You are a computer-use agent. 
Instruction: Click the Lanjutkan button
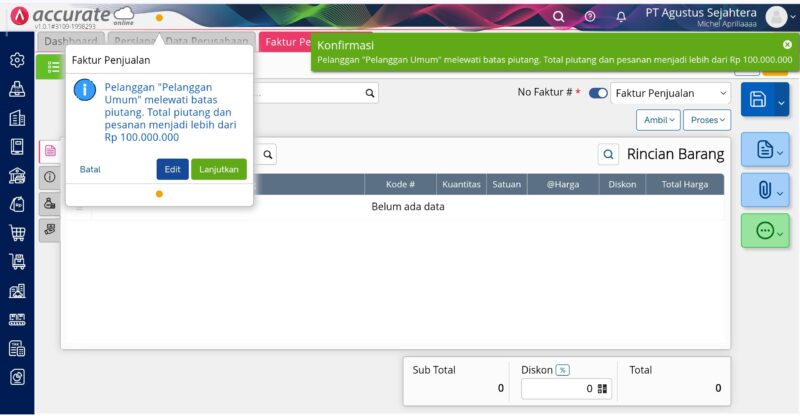click(219, 169)
